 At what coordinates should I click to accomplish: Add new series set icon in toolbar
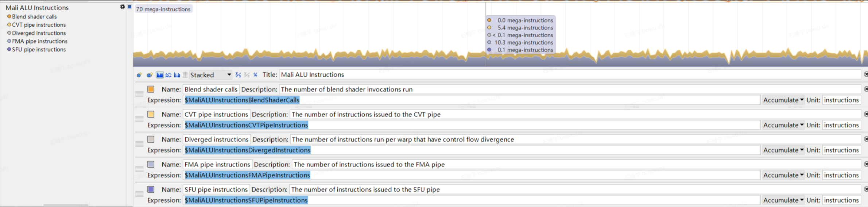[150, 75]
